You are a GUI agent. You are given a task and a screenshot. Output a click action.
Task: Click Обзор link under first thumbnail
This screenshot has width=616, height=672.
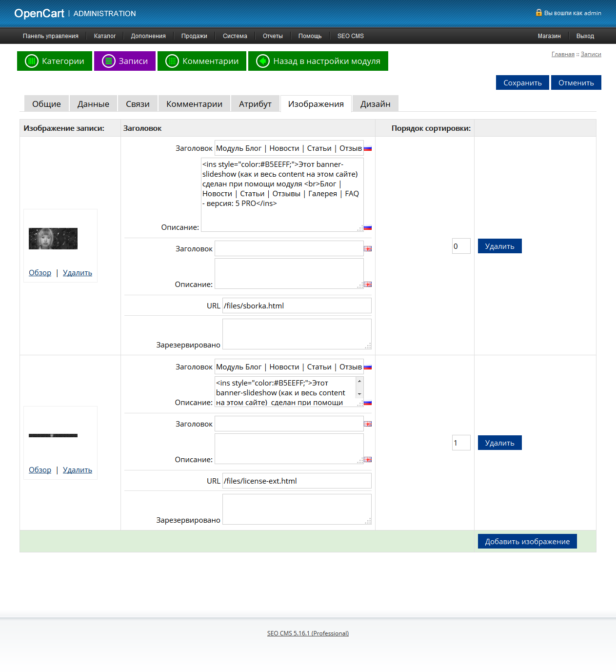point(40,273)
